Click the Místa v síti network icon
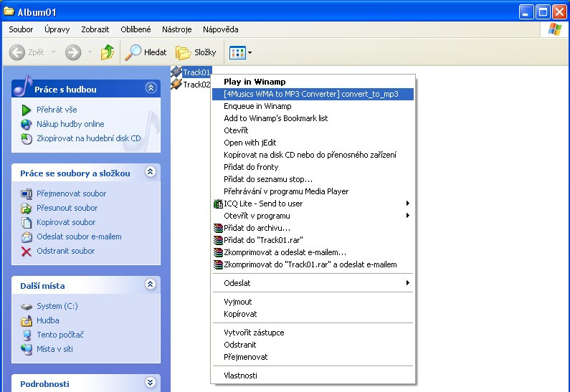570x392 pixels. (x=27, y=349)
